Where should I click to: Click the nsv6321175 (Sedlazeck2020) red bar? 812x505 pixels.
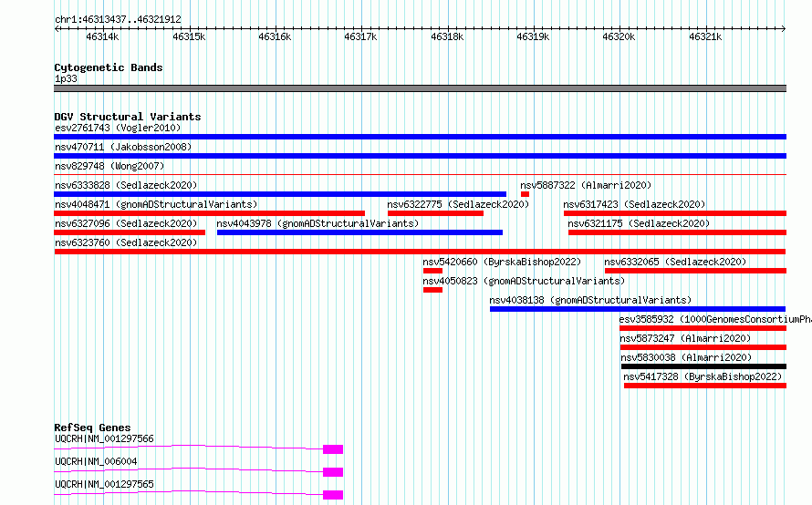click(x=677, y=232)
